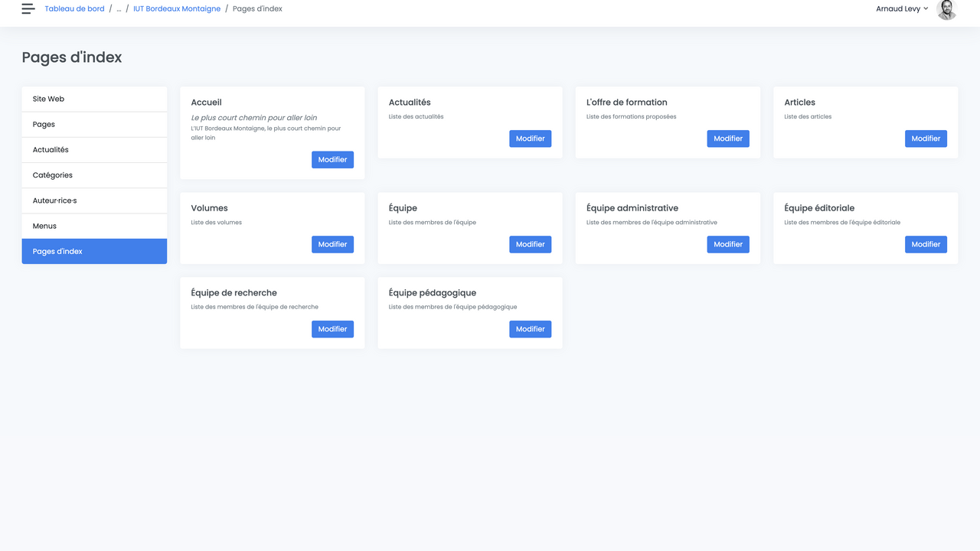Image resolution: width=980 pixels, height=551 pixels.
Task: Modify the Actualités index page
Action: click(530, 139)
